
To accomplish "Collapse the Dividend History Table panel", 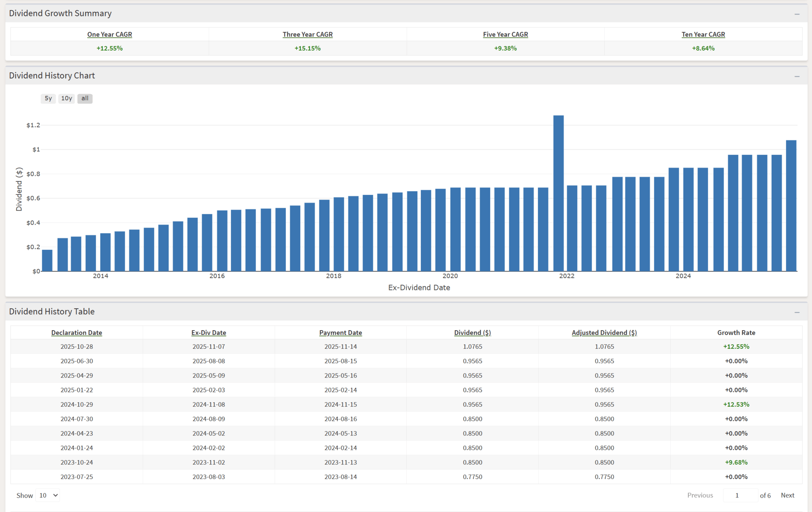I will (x=797, y=312).
